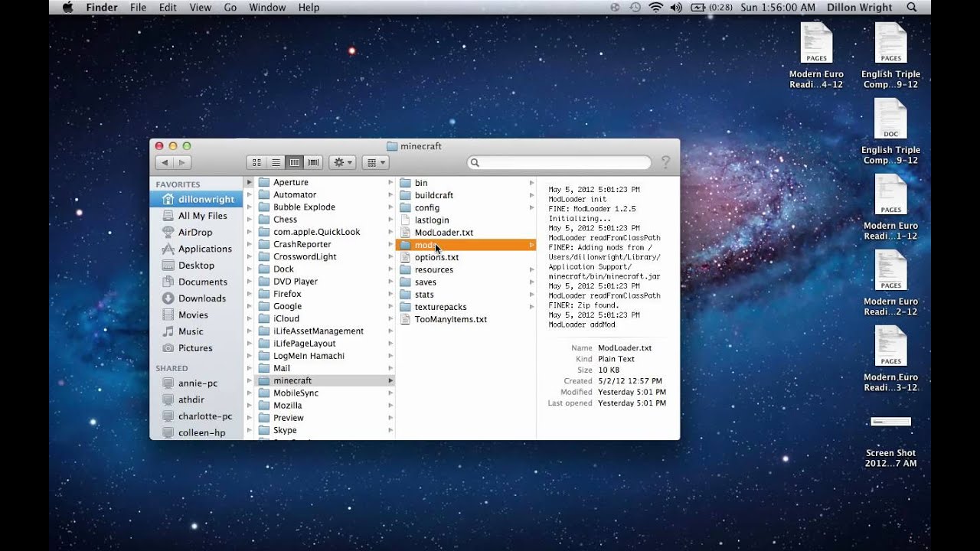Click the Finder search field

click(x=559, y=162)
